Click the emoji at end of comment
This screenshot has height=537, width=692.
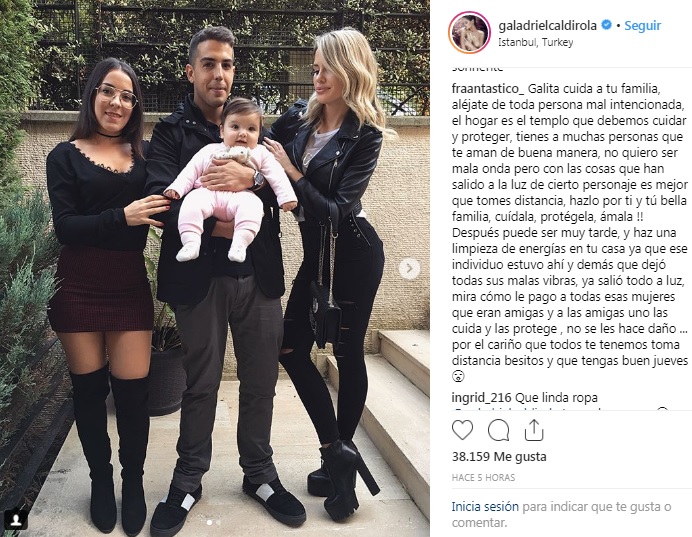[x=459, y=376]
